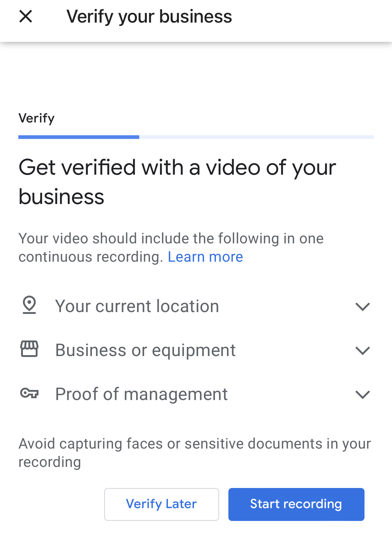Open the Learn more link
Image resolution: width=392 pixels, height=535 pixels.
205,257
